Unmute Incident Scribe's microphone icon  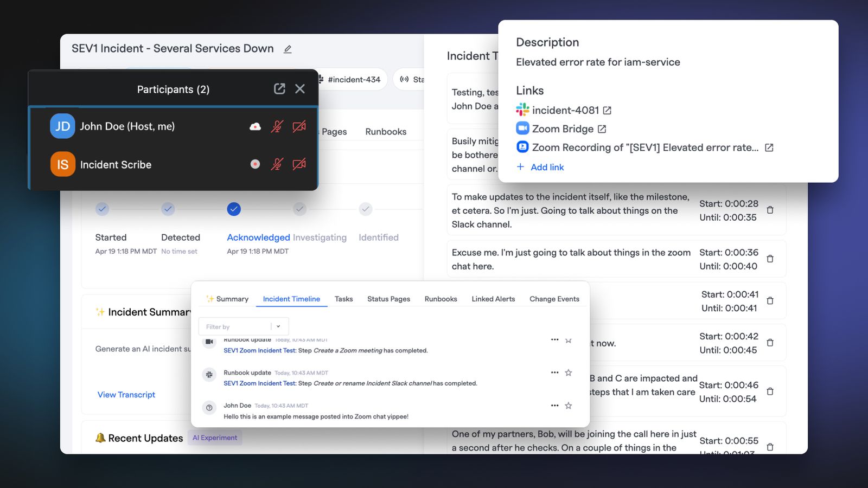point(277,164)
